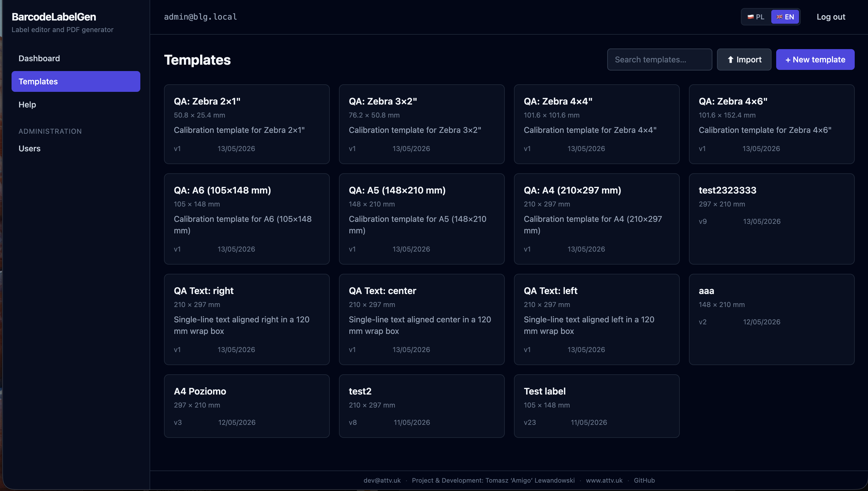The height and width of the screenshot is (491, 868).
Task: Select the EN language option
Action: 785,17
